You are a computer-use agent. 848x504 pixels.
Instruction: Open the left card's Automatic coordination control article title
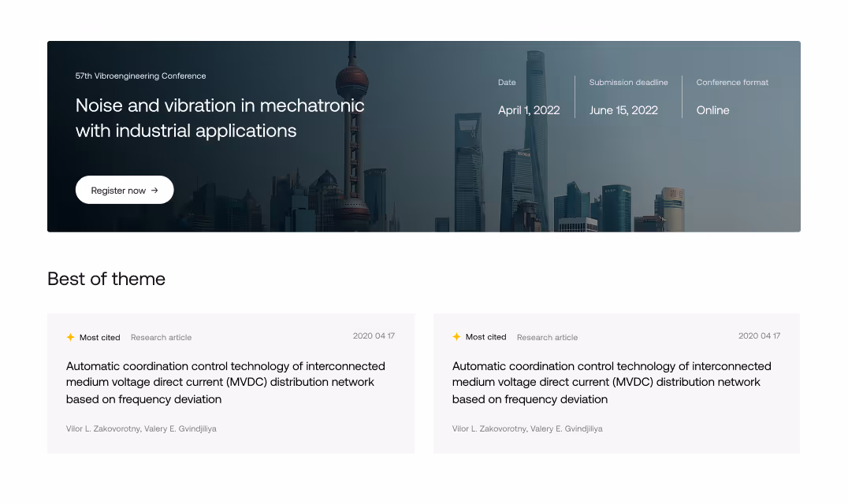pyautogui.click(x=225, y=383)
